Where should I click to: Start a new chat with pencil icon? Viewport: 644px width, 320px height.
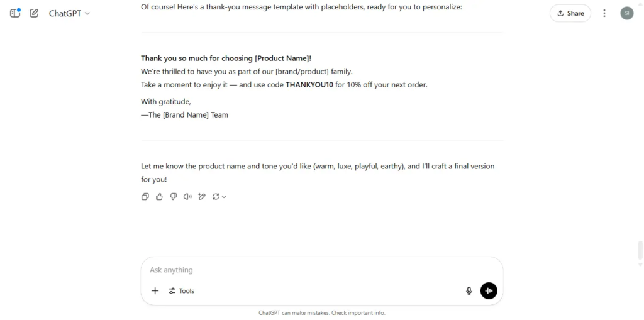tap(34, 13)
